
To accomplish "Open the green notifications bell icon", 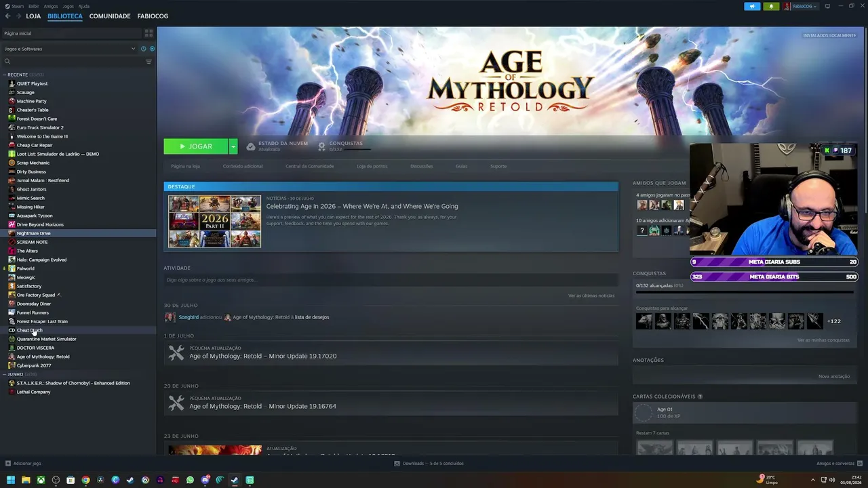I will [771, 6].
